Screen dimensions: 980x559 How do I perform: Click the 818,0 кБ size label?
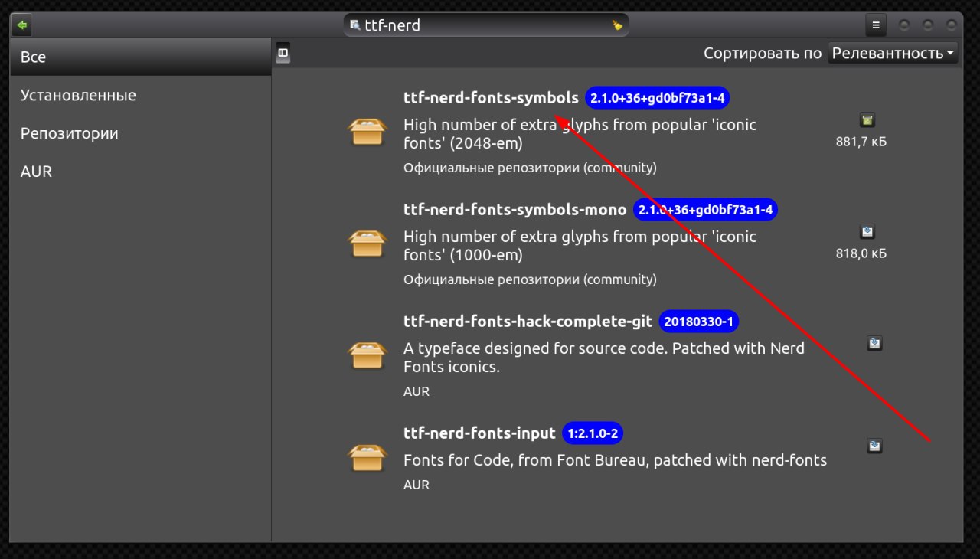[861, 253]
